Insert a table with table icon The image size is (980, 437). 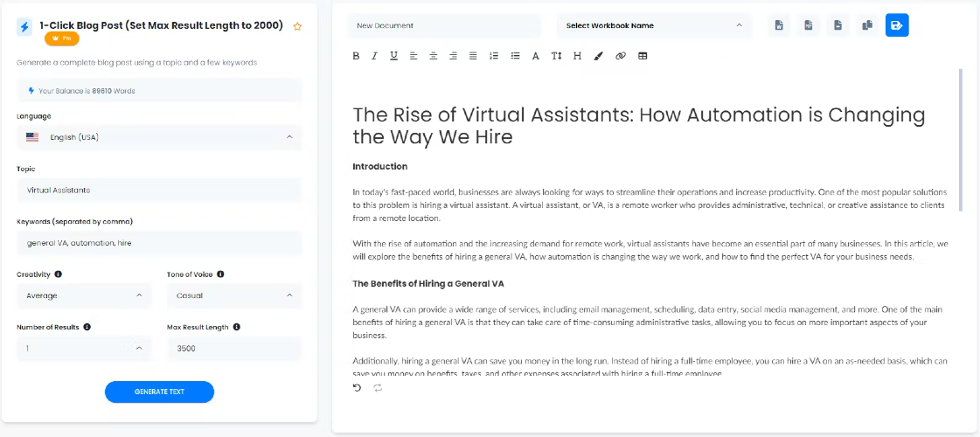tap(643, 56)
